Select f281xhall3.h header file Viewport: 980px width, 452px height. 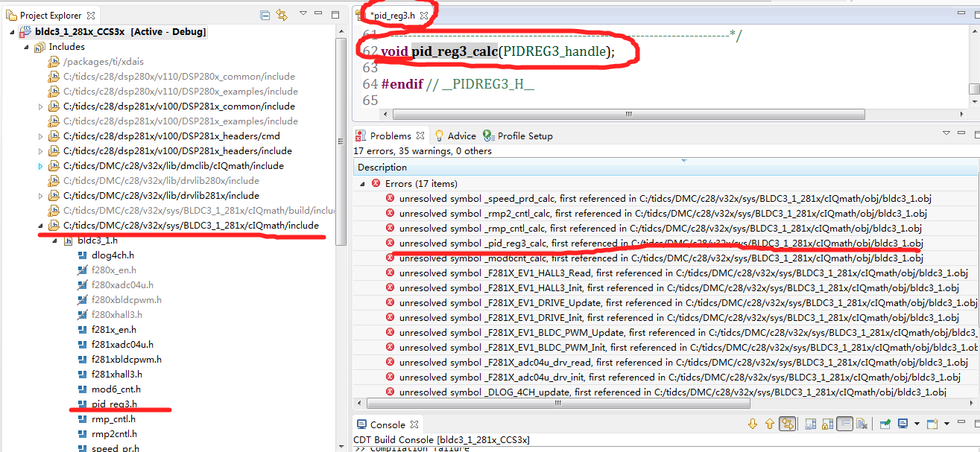tap(110, 375)
